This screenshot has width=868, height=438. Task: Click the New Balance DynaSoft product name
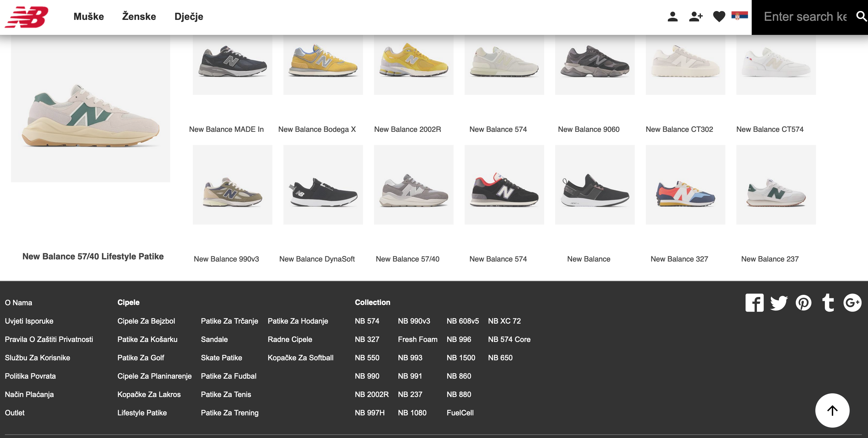click(x=317, y=259)
